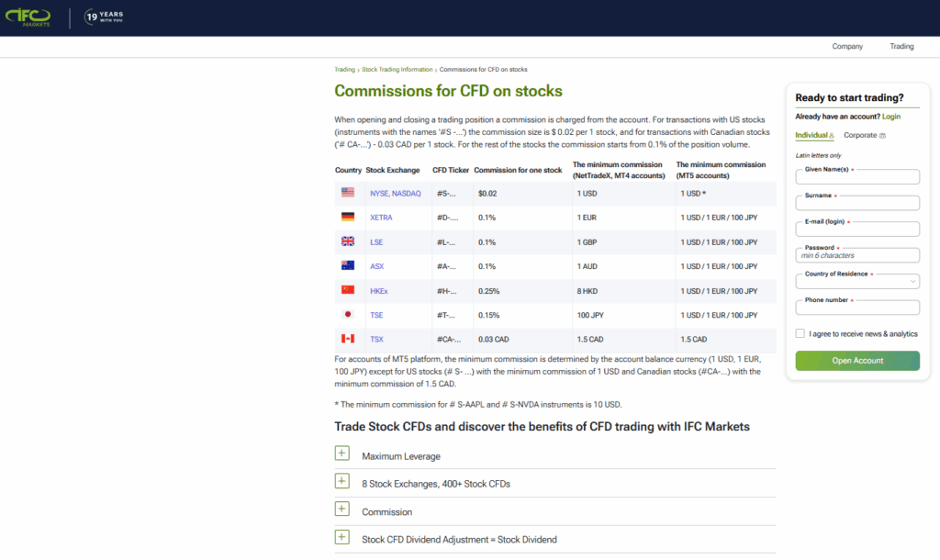
Task: Focus the Phone number field
Action: pyautogui.click(x=857, y=308)
